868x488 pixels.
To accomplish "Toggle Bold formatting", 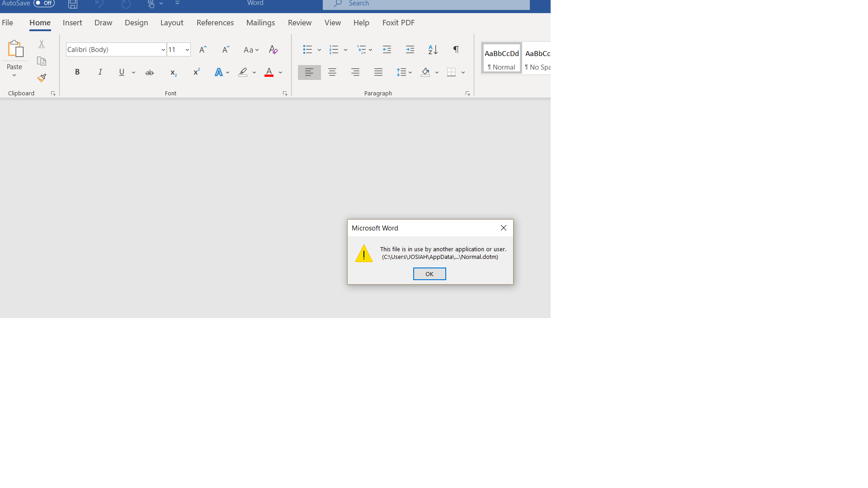I will click(x=77, y=72).
